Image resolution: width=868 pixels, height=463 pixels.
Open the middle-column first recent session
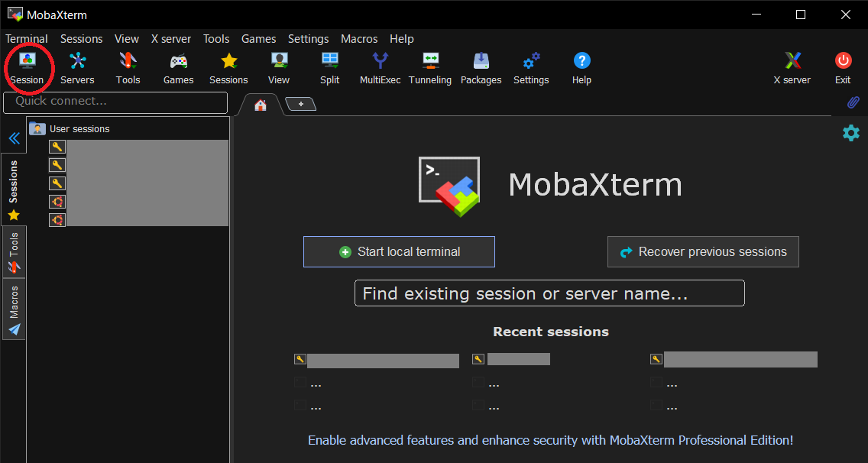pos(511,359)
